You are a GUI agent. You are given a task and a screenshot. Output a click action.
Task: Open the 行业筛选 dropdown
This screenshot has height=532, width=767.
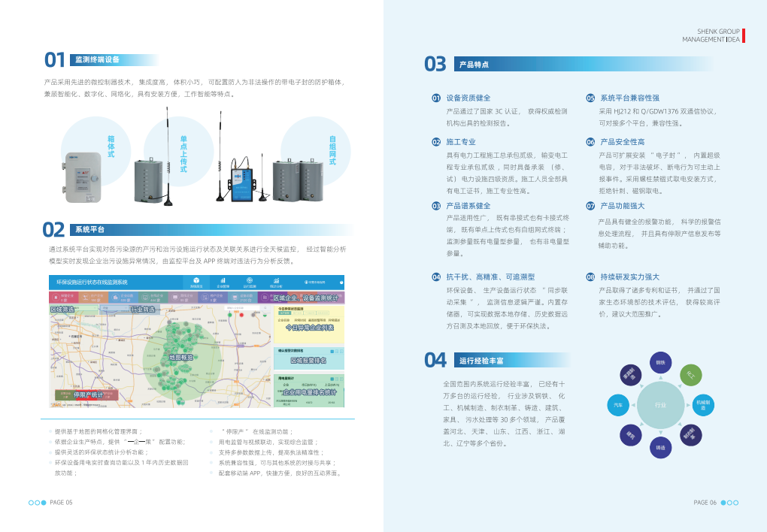tap(113, 308)
